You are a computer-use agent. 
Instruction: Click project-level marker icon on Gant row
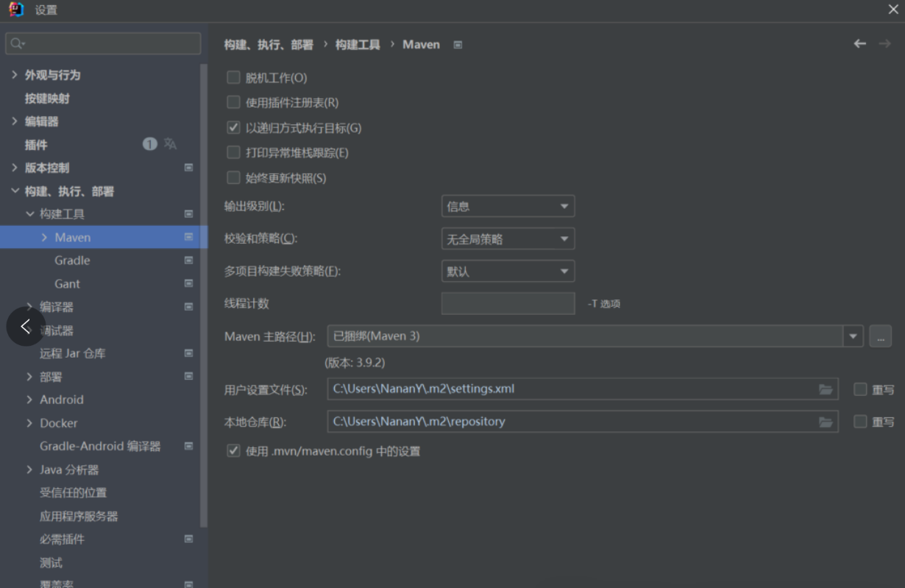coord(188,283)
